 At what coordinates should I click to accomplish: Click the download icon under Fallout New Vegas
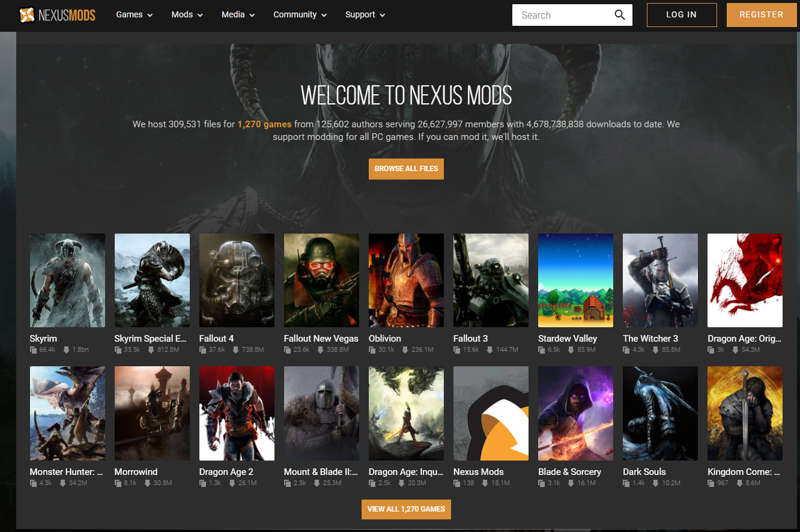pyautogui.click(x=320, y=350)
